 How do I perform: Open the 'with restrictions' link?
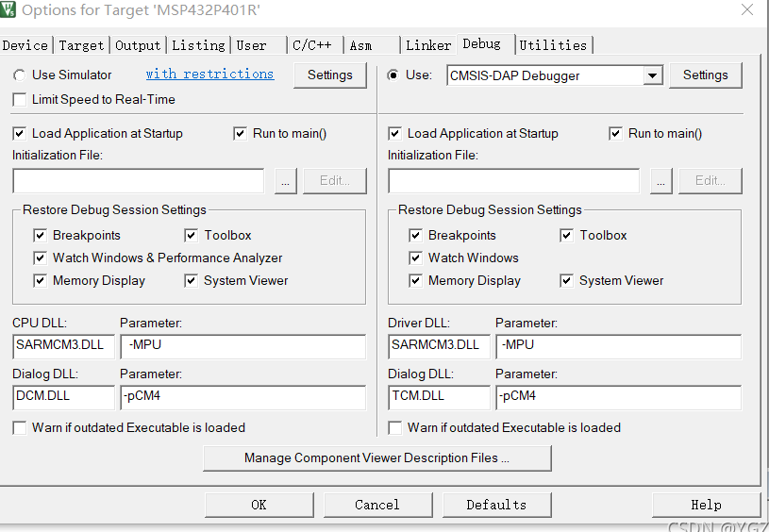pos(209,74)
